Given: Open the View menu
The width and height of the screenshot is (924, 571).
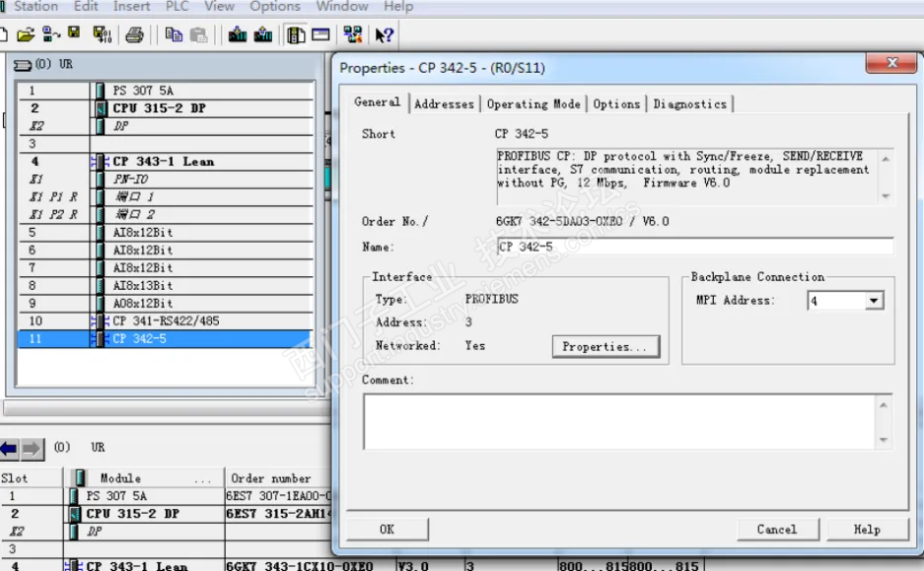Looking at the screenshot, I should click(219, 7).
